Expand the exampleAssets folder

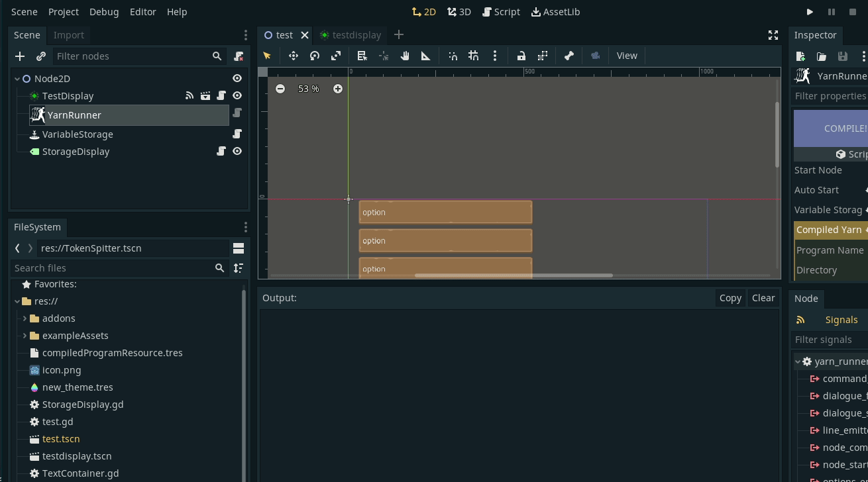click(25, 336)
